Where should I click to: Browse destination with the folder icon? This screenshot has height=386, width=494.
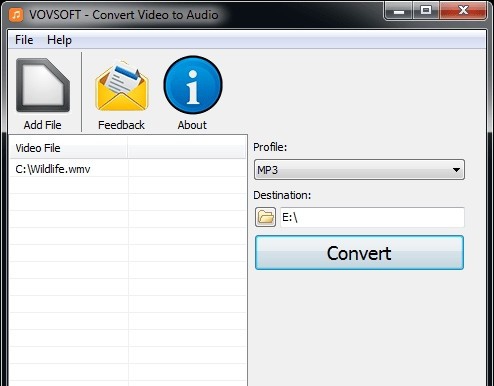click(265, 217)
